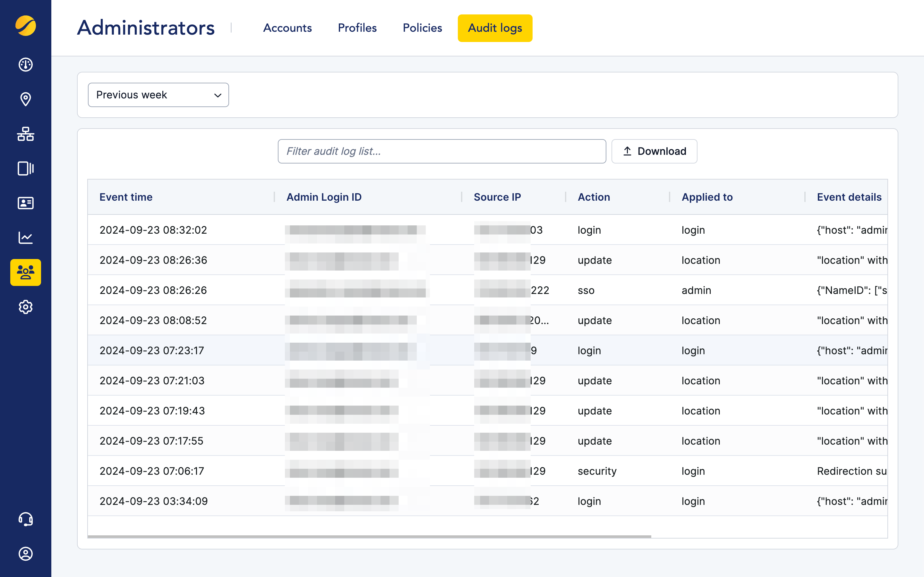The width and height of the screenshot is (924, 577).
Task: Open the Profiles tab
Action: [x=357, y=28]
